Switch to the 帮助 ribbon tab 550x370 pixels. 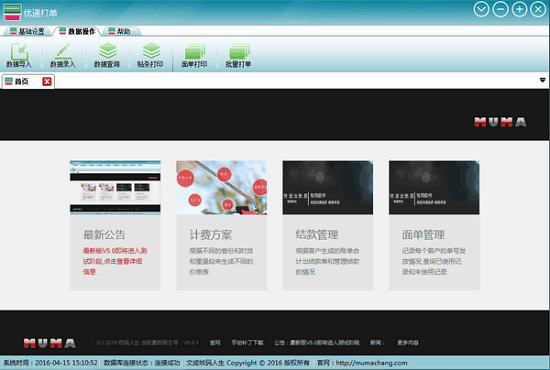[122, 32]
